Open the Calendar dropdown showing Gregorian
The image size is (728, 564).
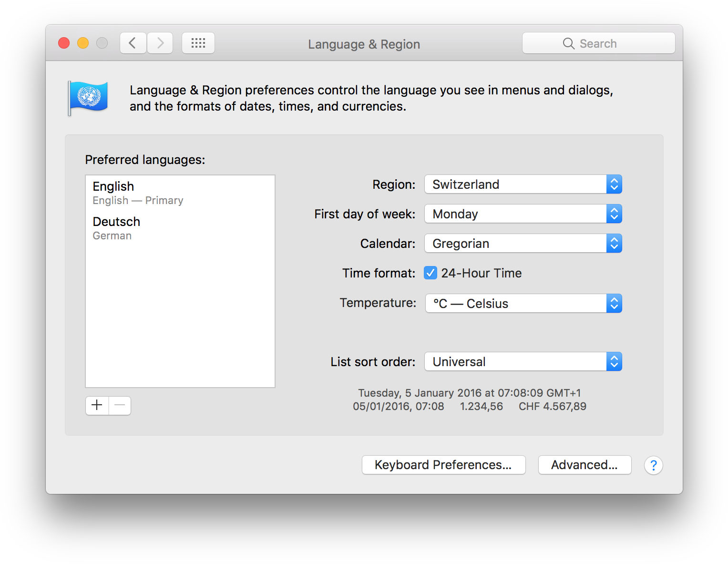(523, 244)
